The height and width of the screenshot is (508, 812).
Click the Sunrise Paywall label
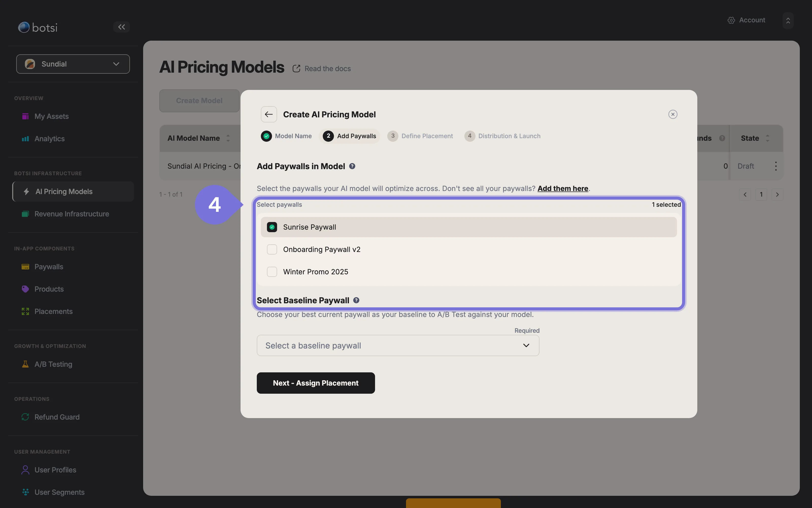click(309, 227)
